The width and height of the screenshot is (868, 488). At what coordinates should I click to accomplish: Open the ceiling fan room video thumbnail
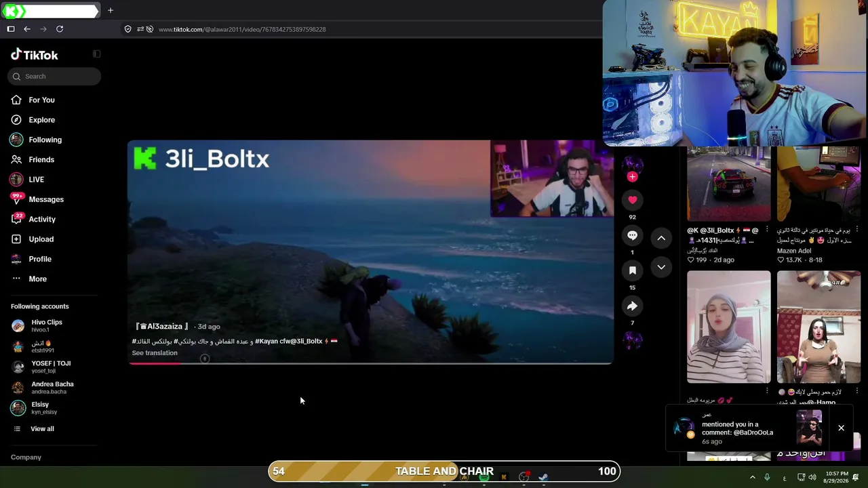click(818, 327)
